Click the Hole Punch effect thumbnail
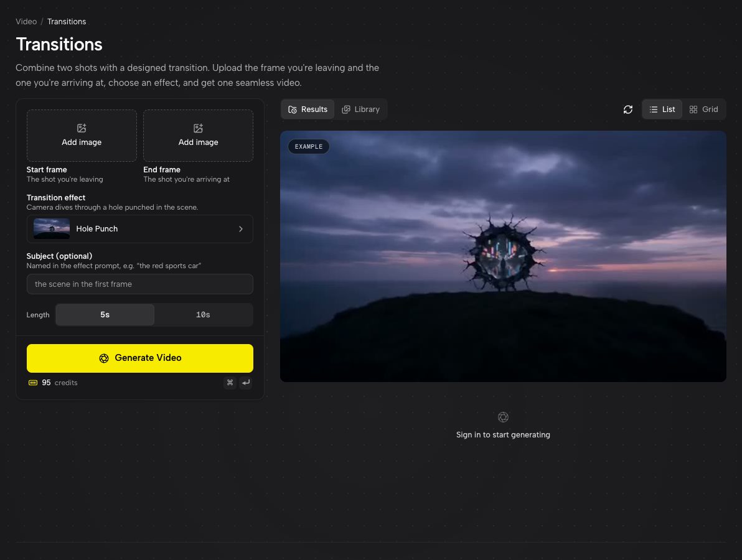This screenshot has width=742, height=560. coord(52,229)
